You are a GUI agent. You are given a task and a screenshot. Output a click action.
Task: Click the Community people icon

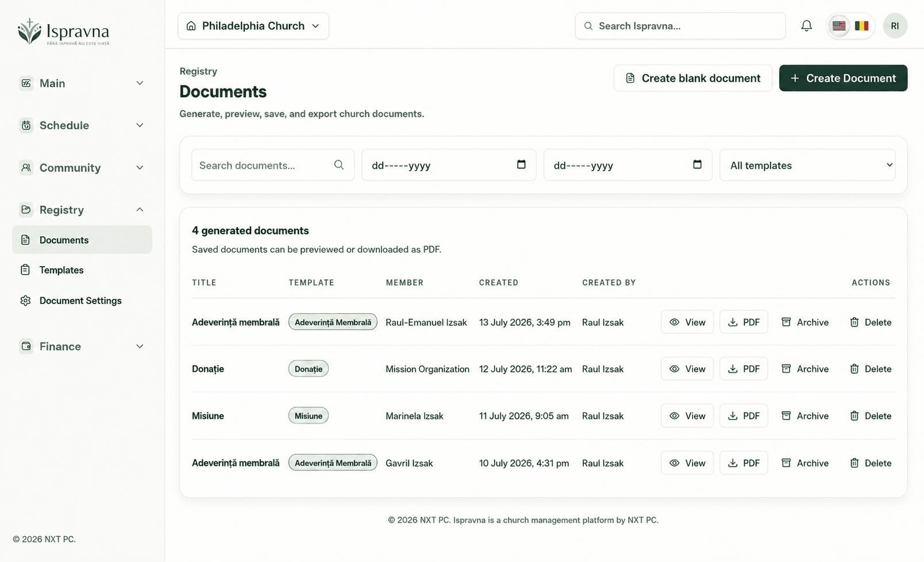[x=26, y=168]
